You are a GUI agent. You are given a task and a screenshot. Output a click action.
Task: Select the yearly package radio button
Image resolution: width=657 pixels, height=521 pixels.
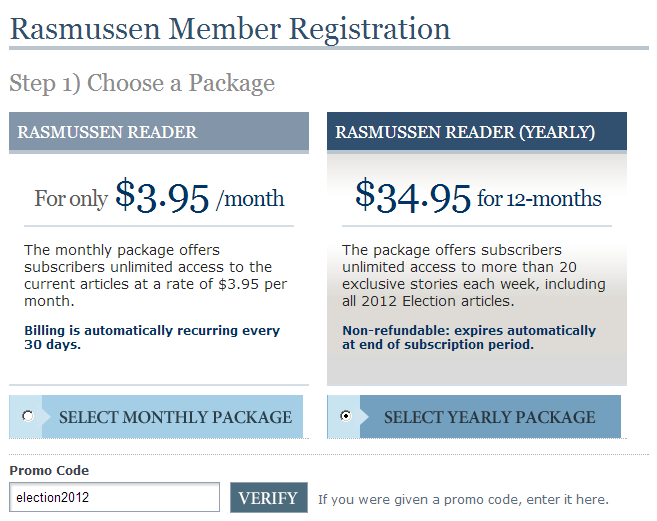[x=346, y=416]
